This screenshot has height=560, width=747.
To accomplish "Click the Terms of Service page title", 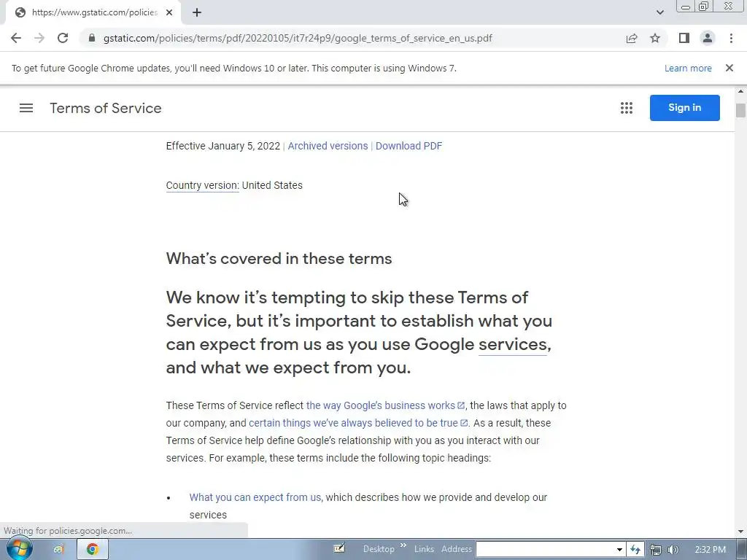I will pyautogui.click(x=106, y=108).
